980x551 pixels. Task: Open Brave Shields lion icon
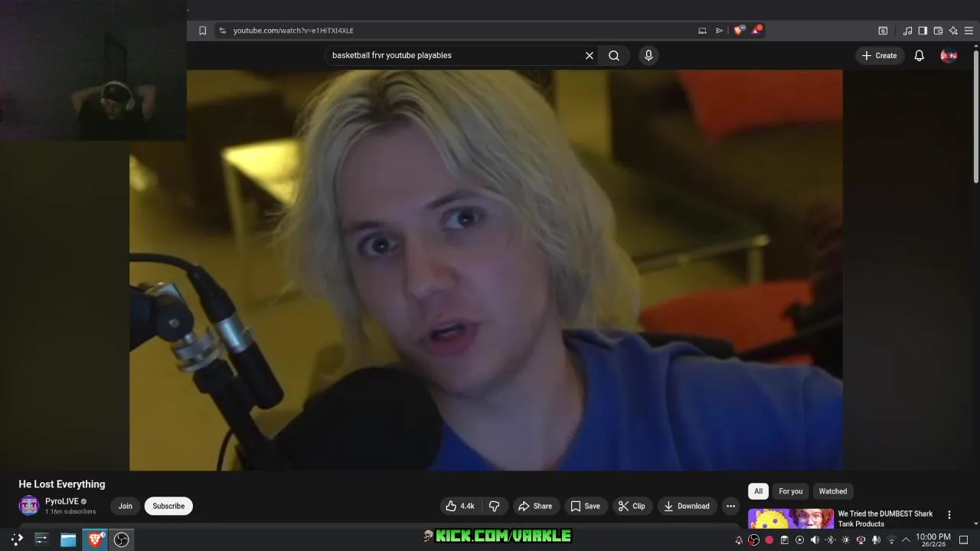(738, 31)
